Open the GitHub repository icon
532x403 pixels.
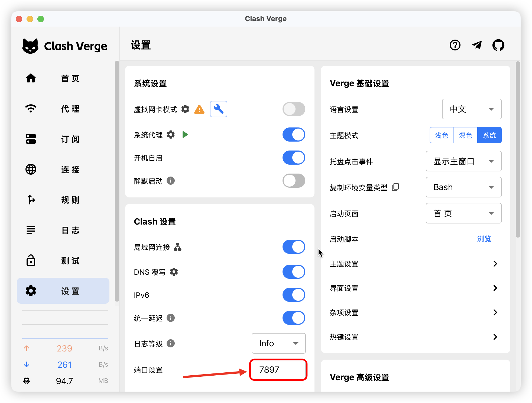pos(498,45)
